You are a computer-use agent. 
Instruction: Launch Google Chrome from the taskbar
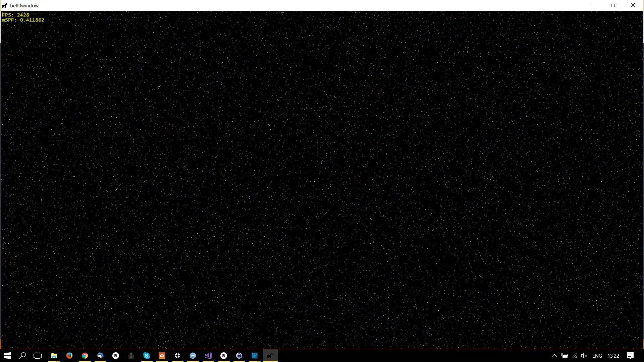pyautogui.click(x=85, y=356)
